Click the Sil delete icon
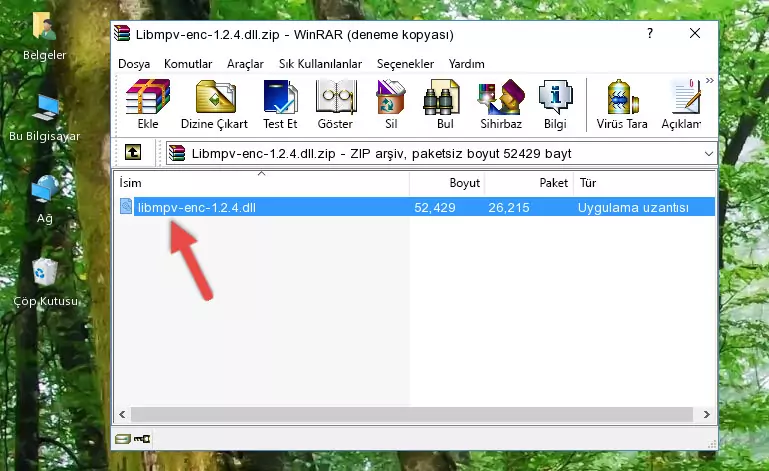 391,105
